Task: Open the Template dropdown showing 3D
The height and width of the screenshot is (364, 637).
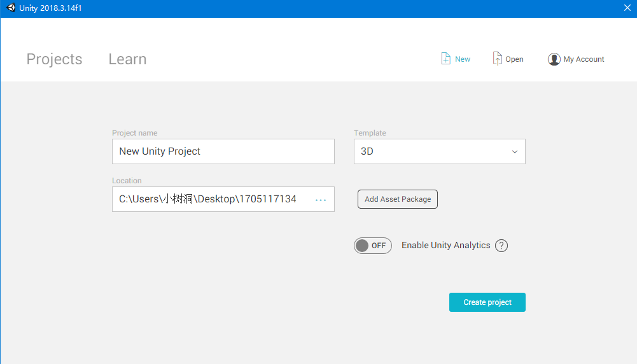Action: [440, 151]
